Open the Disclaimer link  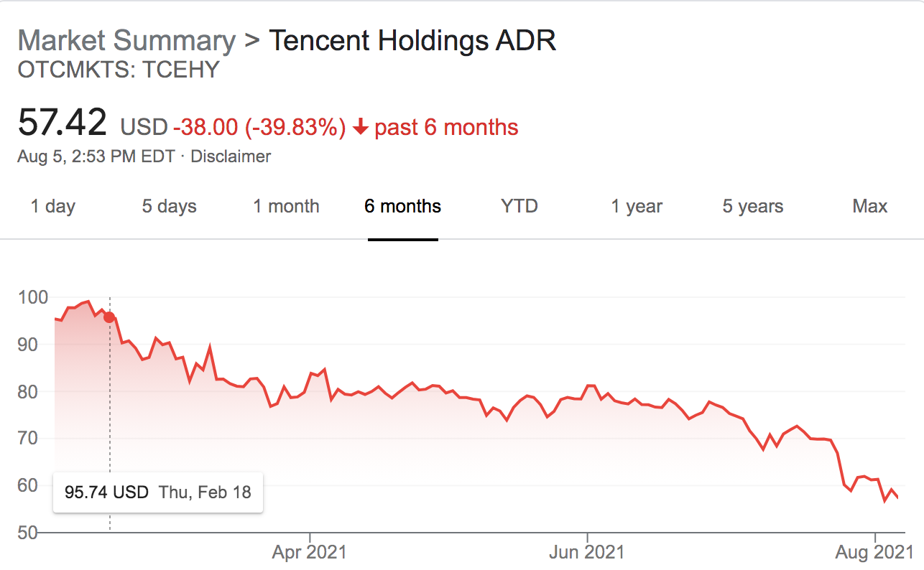[231, 156]
